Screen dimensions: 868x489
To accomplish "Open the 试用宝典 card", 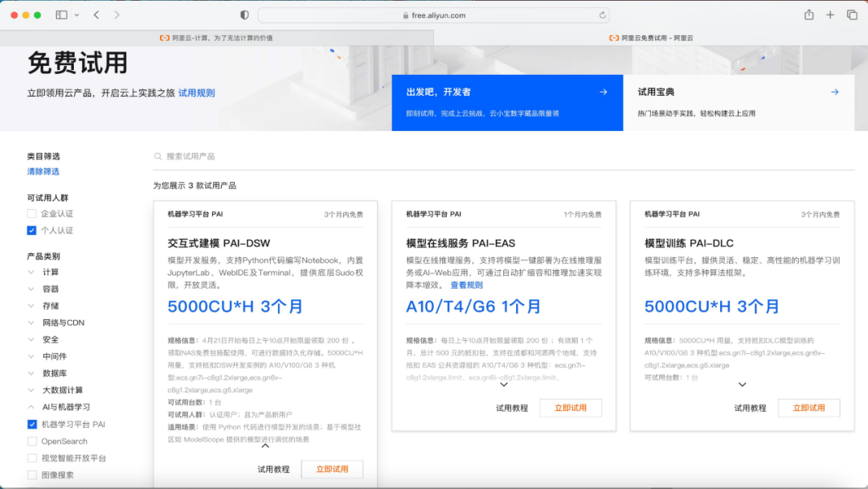I will tap(739, 102).
